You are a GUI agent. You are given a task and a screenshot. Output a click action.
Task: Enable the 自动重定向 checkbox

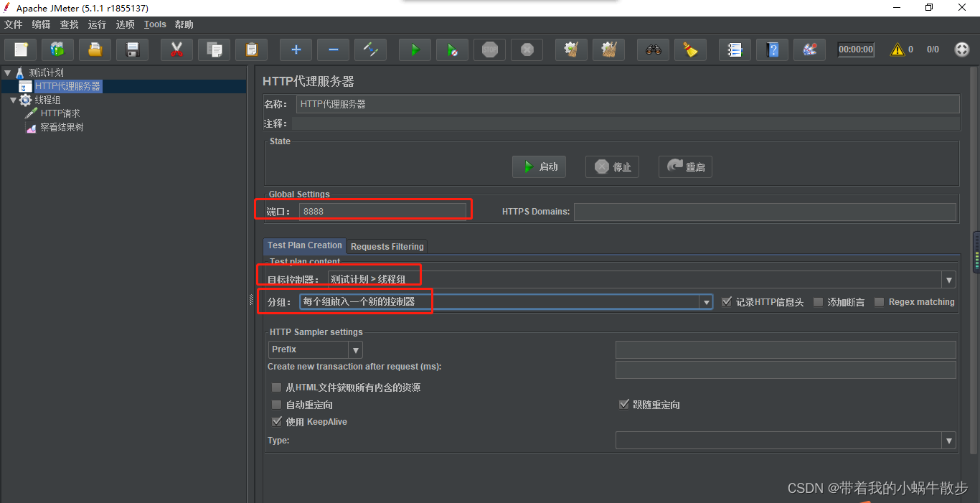276,405
